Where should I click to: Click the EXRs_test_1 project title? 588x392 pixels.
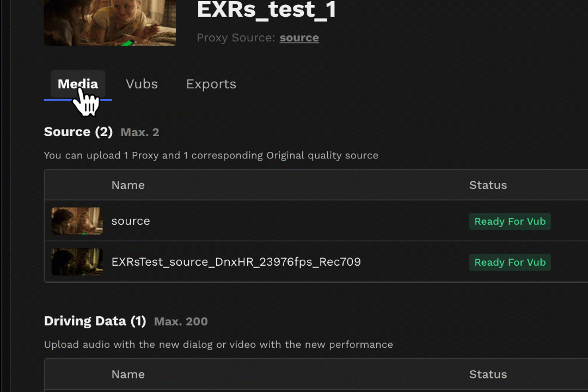[x=266, y=10]
